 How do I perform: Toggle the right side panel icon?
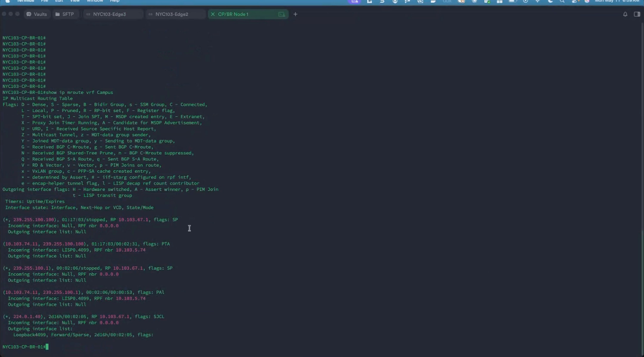coord(637,14)
